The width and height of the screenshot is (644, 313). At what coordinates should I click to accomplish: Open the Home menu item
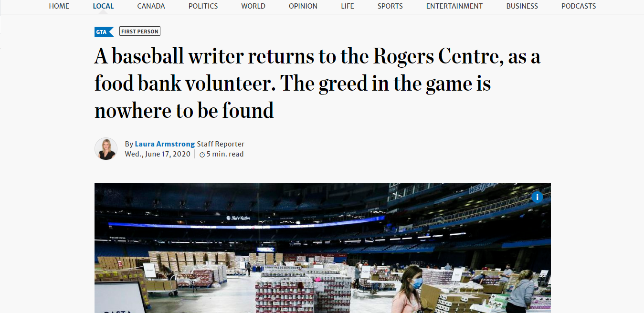[x=59, y=6]
